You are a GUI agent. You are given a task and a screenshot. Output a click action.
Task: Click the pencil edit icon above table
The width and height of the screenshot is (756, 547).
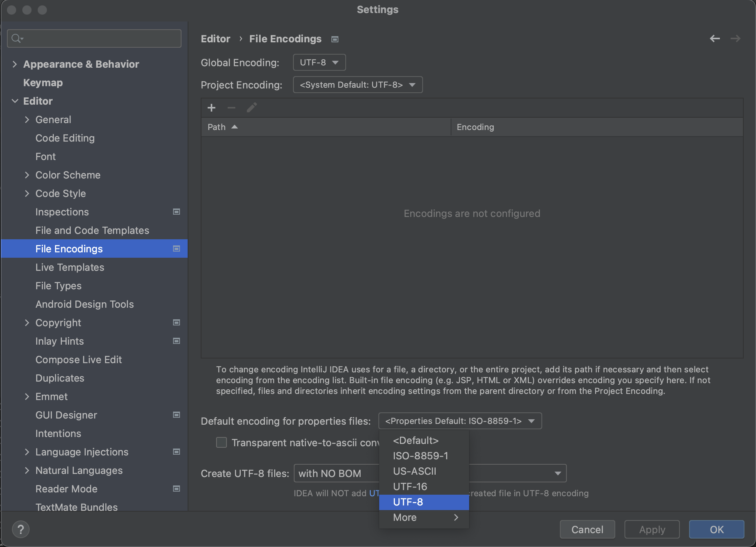[x=251, y=108]
